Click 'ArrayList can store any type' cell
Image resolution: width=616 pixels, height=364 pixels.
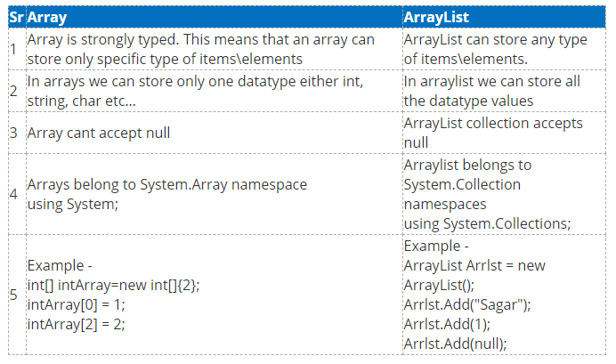[x=504, y=49]
